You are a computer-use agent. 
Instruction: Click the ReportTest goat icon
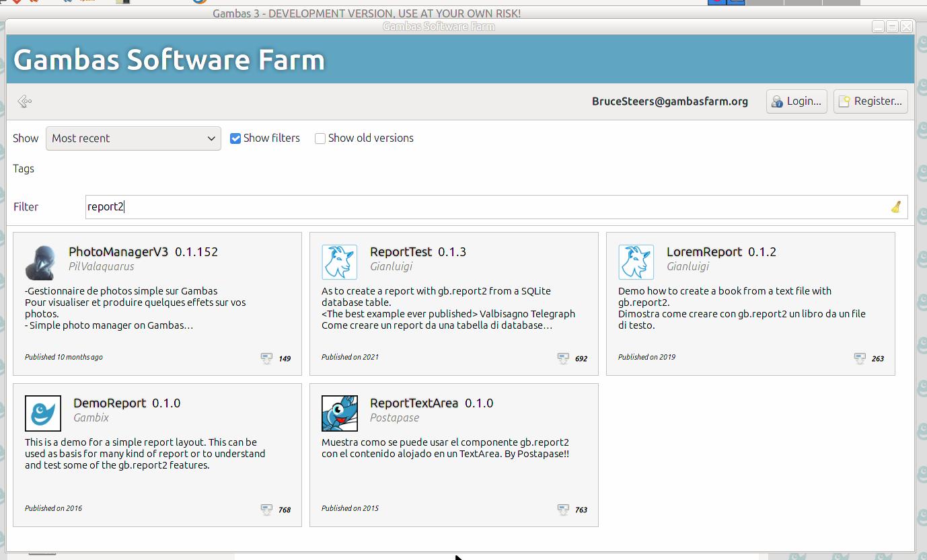coord(339,262)
